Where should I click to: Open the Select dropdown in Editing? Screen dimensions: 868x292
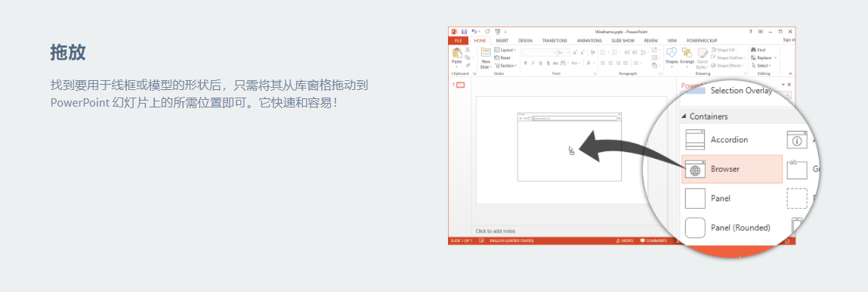(x=761, y=65)
